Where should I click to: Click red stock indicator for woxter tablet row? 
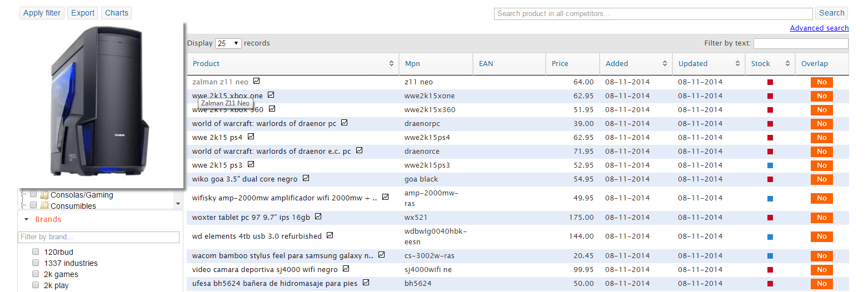(770, 218)
